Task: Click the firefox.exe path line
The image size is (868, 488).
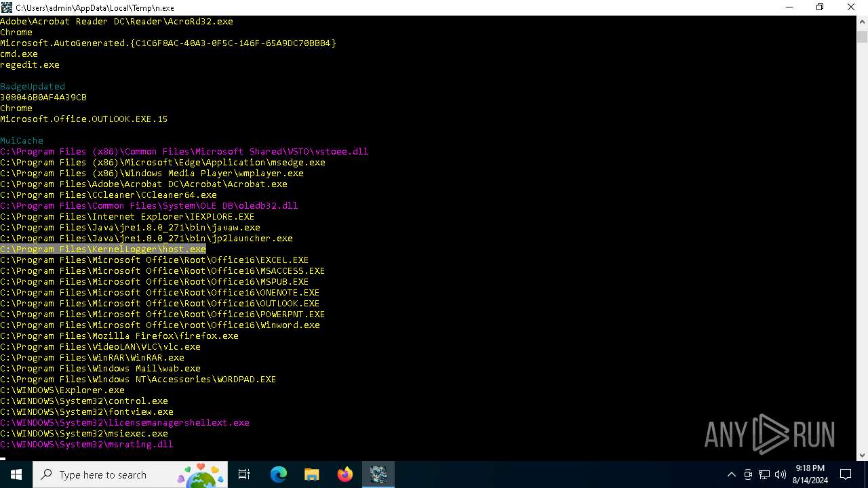Action: 119,336
